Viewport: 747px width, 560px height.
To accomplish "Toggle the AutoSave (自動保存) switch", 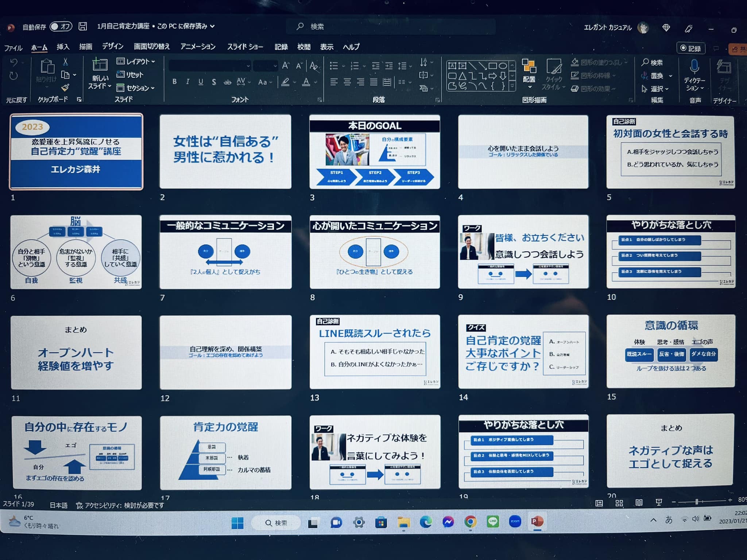I will (x=61, y=27).
